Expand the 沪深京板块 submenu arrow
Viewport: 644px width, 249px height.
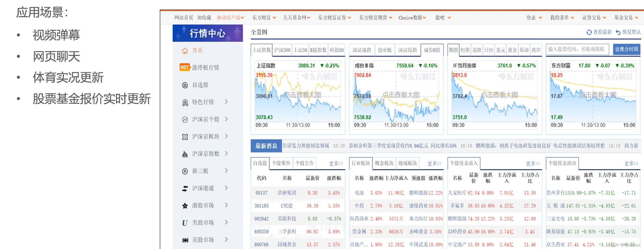tap(226, 136)
